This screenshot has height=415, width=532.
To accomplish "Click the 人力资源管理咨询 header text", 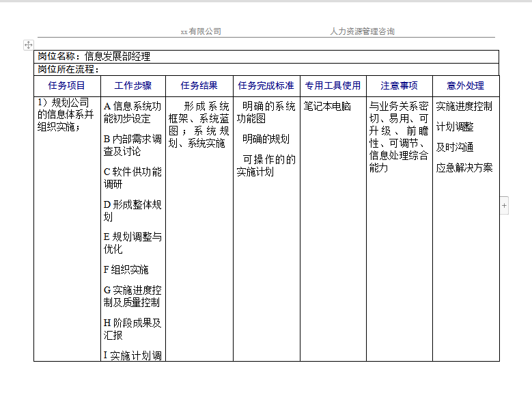I will click(x=362, y=31).
